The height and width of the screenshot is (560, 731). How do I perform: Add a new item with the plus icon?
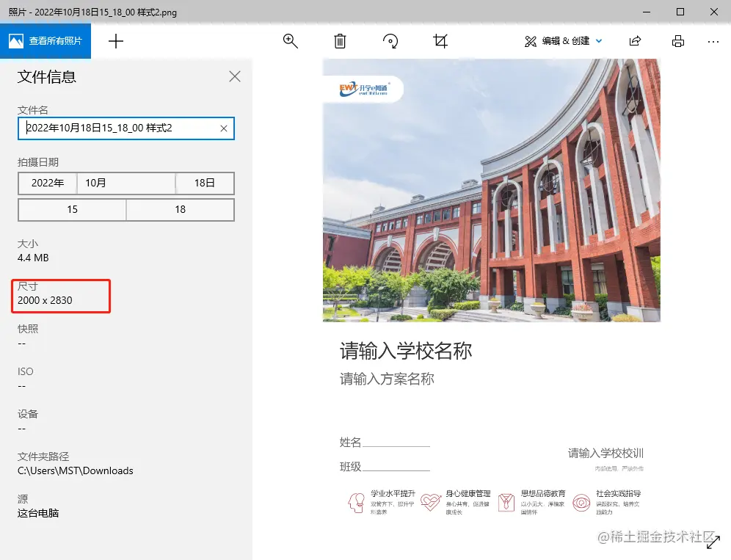[x=115, y=41]
